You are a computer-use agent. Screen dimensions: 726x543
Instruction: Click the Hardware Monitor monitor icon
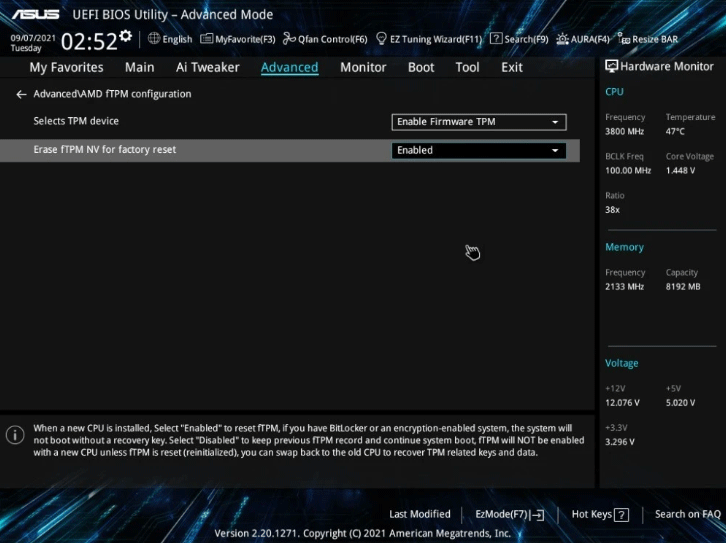(x=611, y=66)
